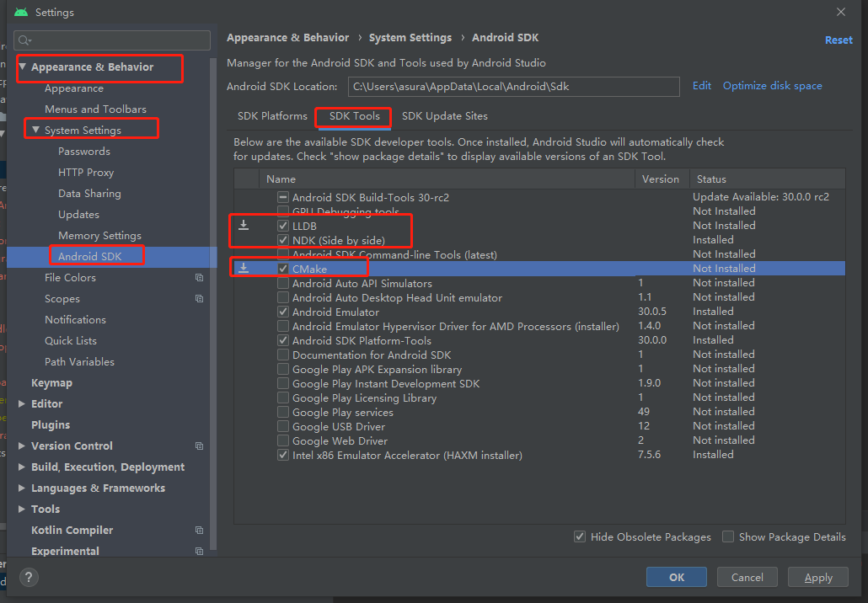
Task: Click the Android SDK Location path field
Action: coord(512,87)
